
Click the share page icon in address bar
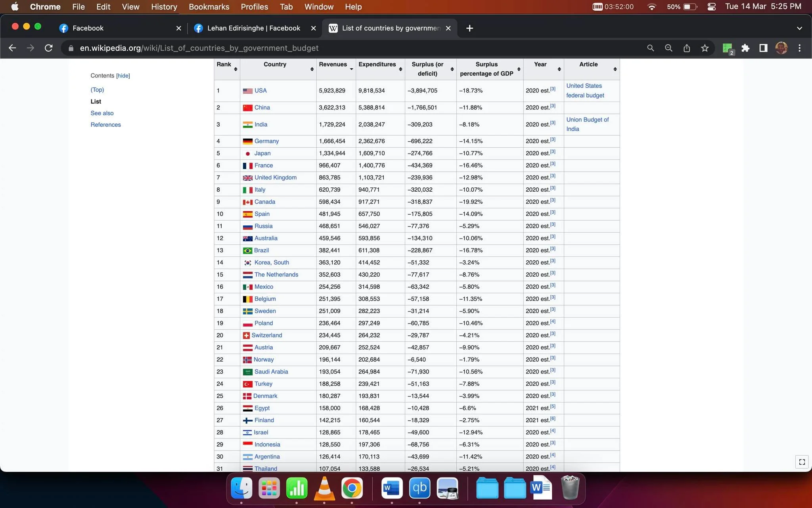(687, 48)
